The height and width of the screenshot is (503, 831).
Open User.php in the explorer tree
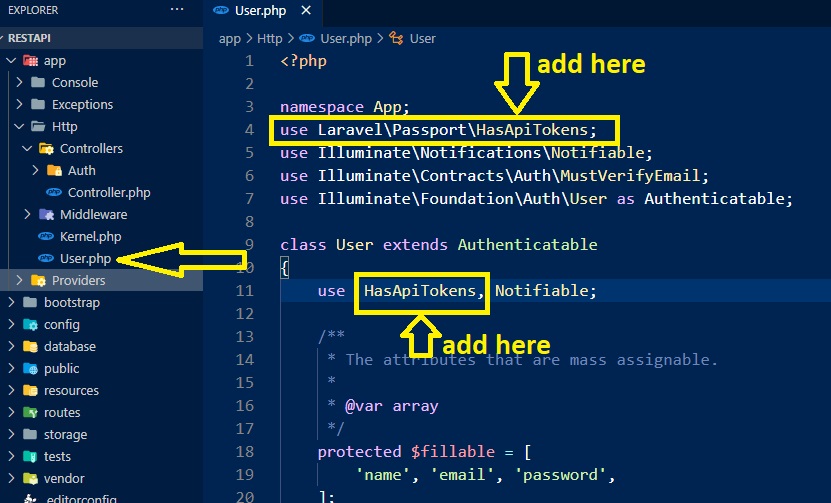(x=85, y=258)
